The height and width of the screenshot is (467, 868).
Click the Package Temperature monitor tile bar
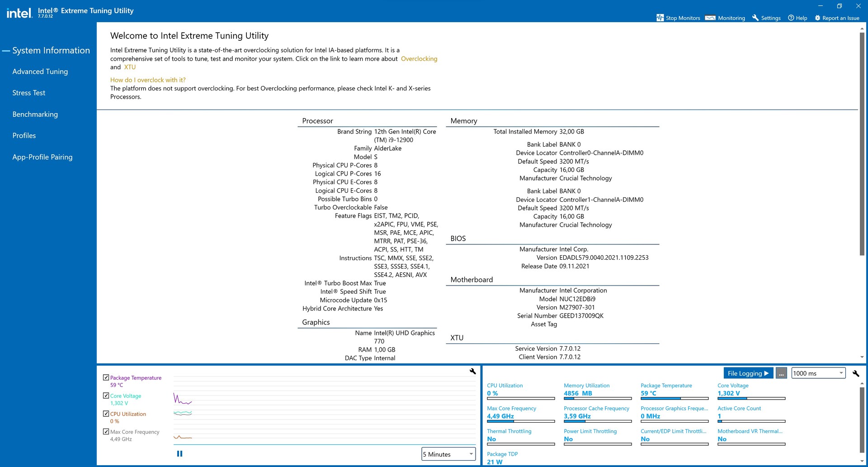675,399
